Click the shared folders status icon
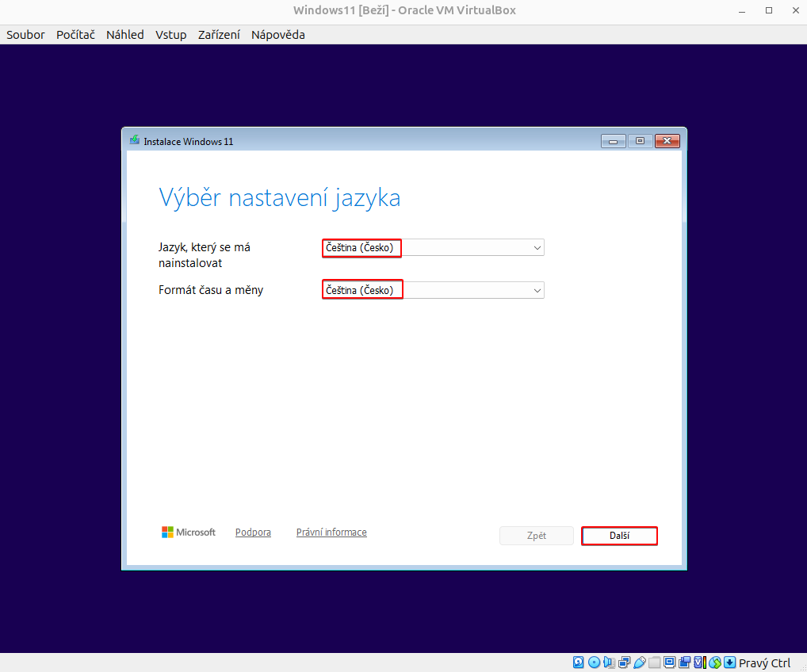Viewport: 807px width, 672px height. click(x=654, y=662)
